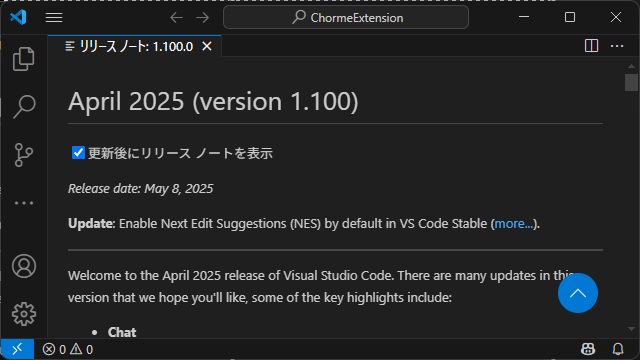Click the scrollbar up arrow
This screenshot has height=360, width=640.
631,66
